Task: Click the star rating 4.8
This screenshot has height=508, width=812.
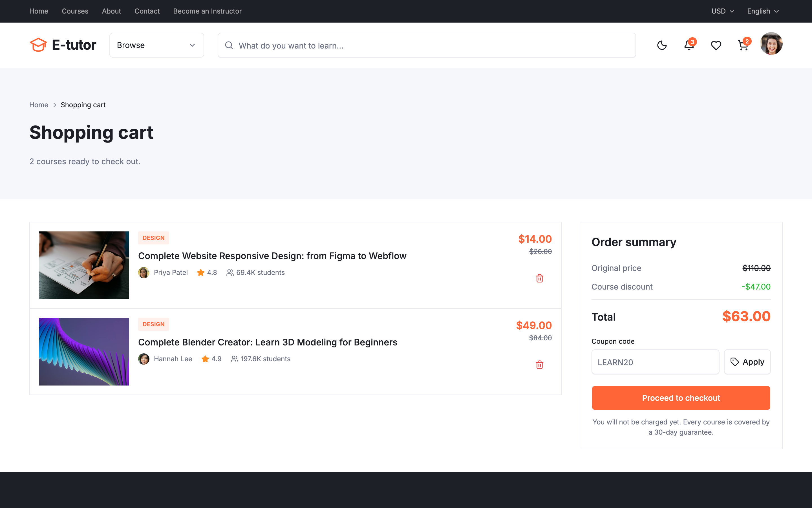Action: (x=207, y=272)
